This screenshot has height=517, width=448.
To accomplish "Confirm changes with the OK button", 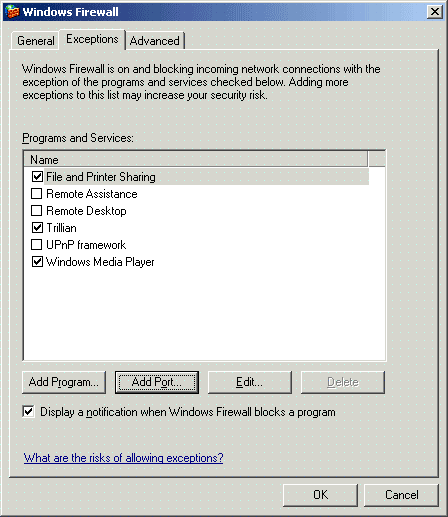I will coord(320,495).
